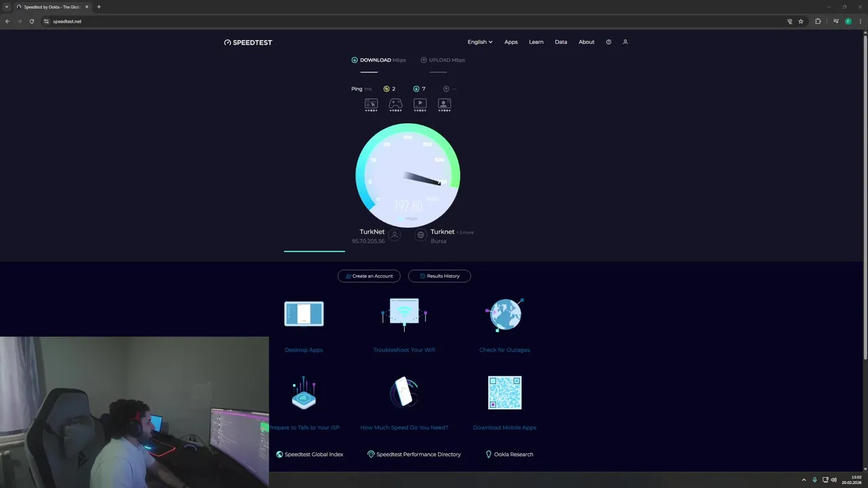
Task: Open the Apps menu item
Action: (x=511, y=42)
